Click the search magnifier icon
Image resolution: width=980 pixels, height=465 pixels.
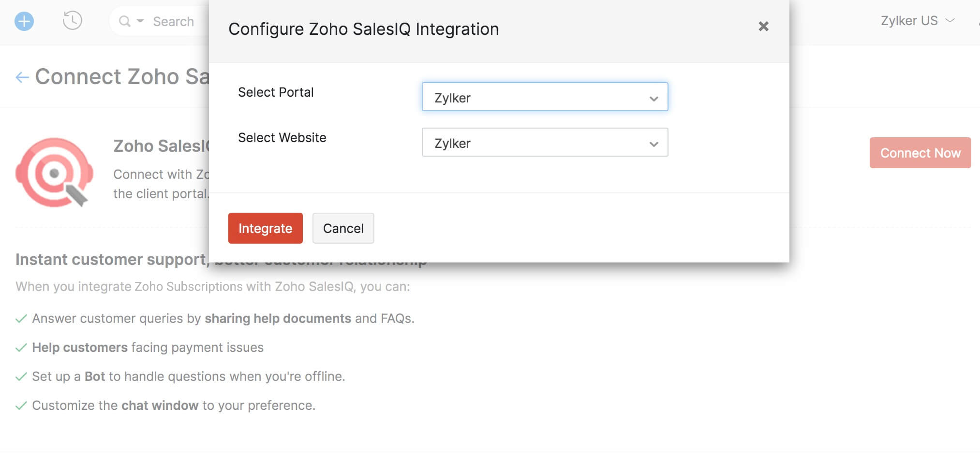point(124,21)
